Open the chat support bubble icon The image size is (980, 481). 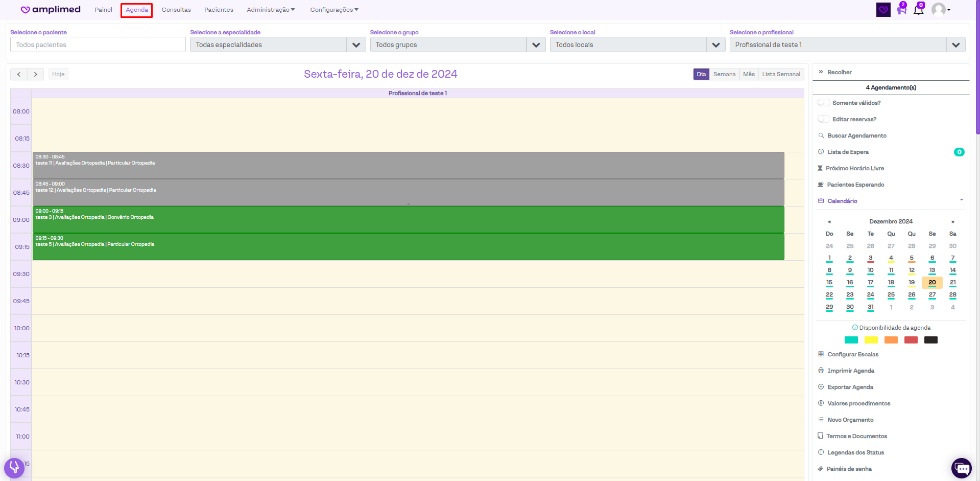(x=962, y=468)
